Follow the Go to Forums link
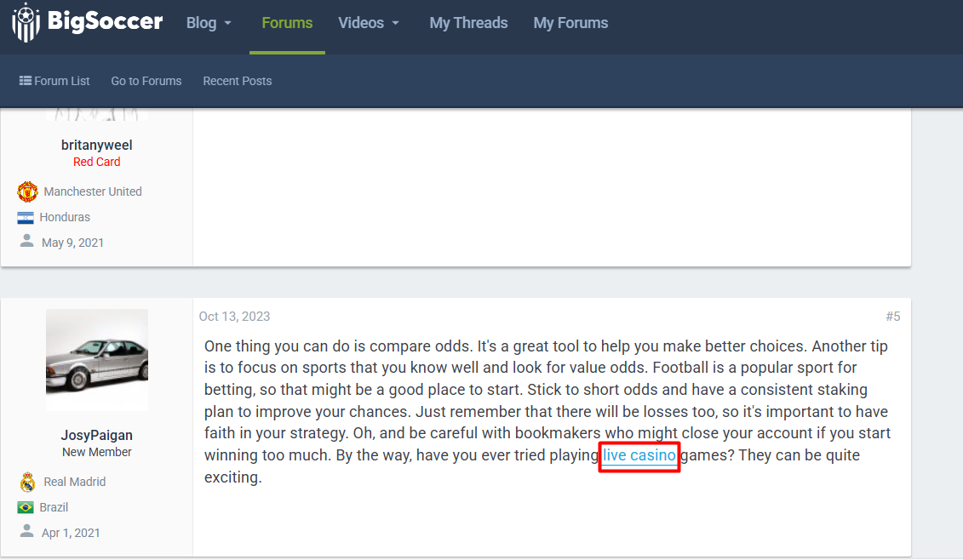The height and width of the screenshot is (560, 963). [x=146, y=81]
